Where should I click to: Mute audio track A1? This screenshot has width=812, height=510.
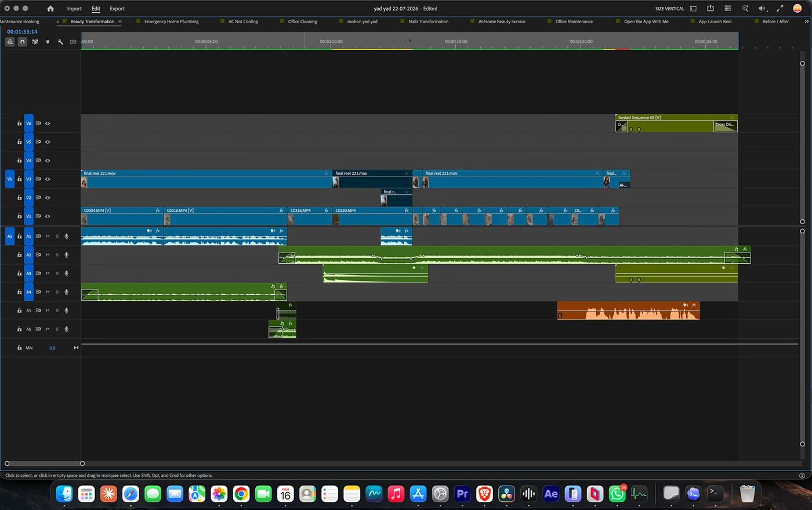[x=48, y=236]
